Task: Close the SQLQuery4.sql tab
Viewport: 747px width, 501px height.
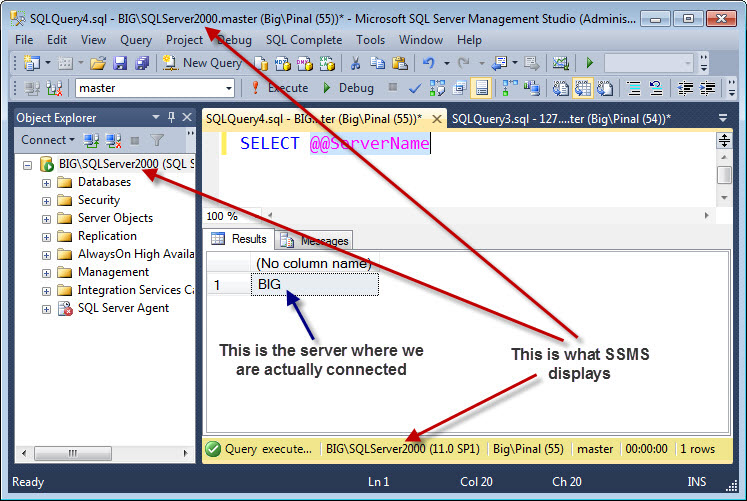Action: 437,119
